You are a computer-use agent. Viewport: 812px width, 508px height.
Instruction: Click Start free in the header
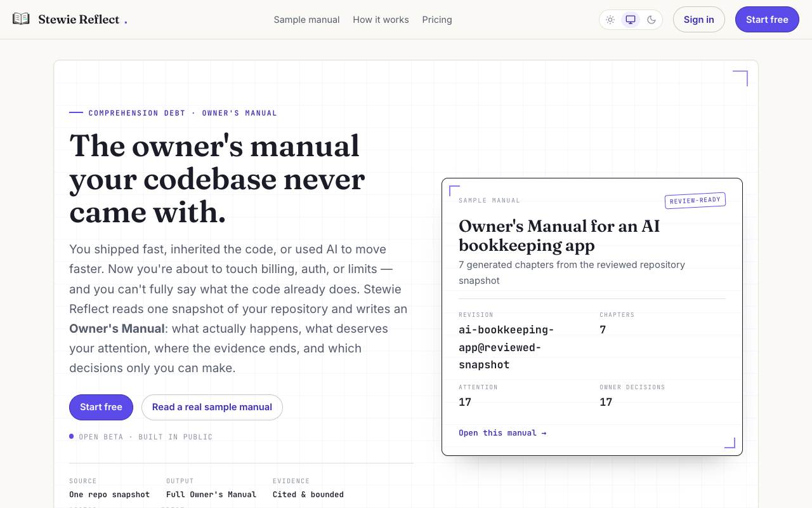[x=767, y=20]
